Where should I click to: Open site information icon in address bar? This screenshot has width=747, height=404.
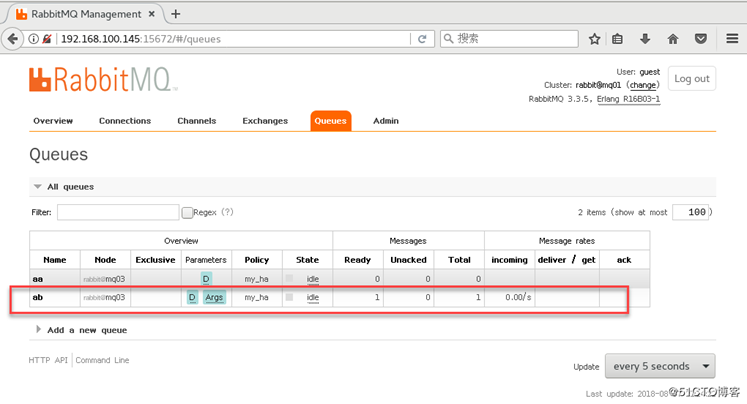(x=33, y=39)
